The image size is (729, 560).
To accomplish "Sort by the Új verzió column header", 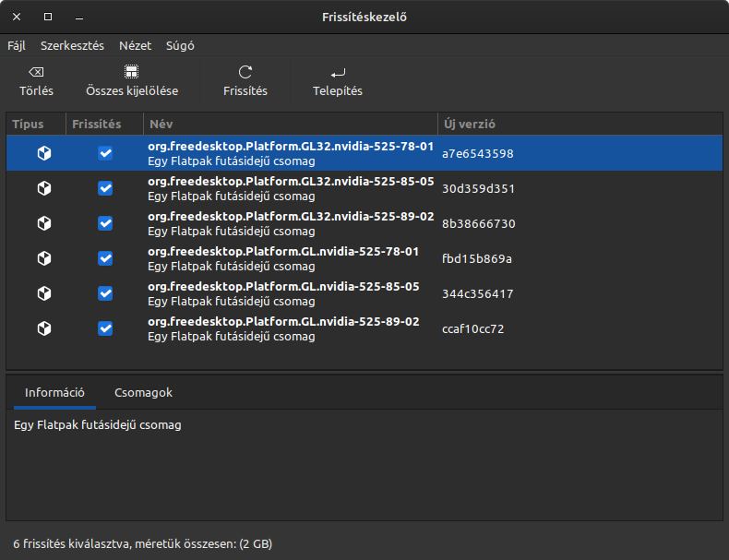I will (x=580, y=124).
